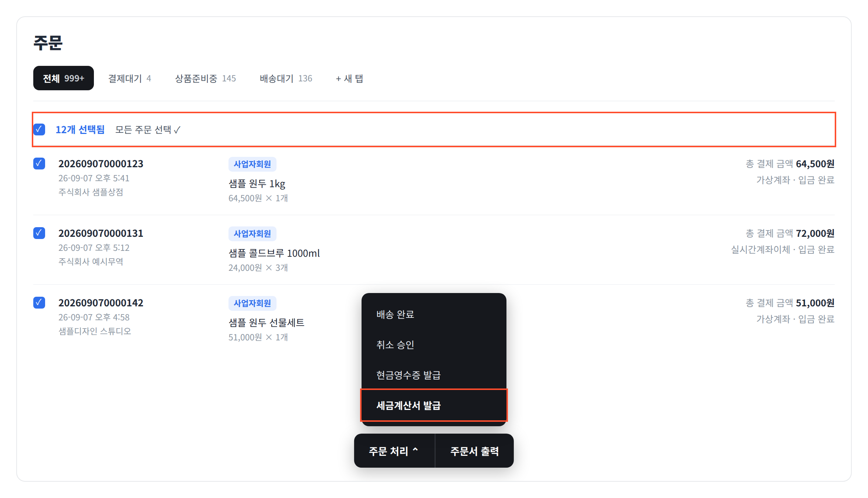868x498 pixels.
Task: Click 실시간계좌이체 · 입금 완료 status
Action: pyautogui.click(x=783, y=250)
